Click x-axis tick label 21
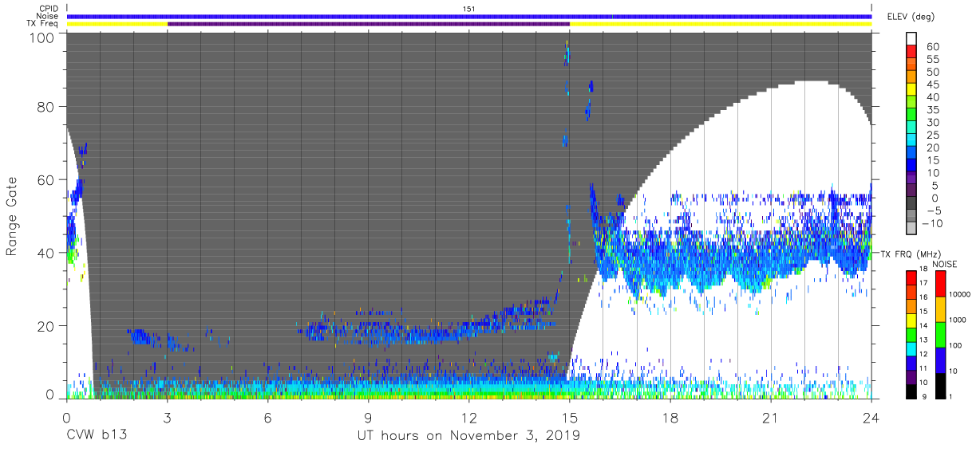The image size is (980, 452). point(771,417)
